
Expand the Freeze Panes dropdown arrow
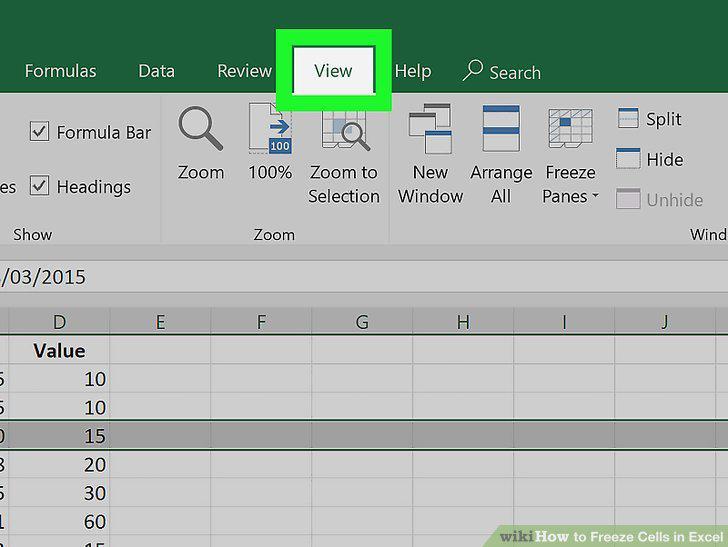[x=595, y=195]
